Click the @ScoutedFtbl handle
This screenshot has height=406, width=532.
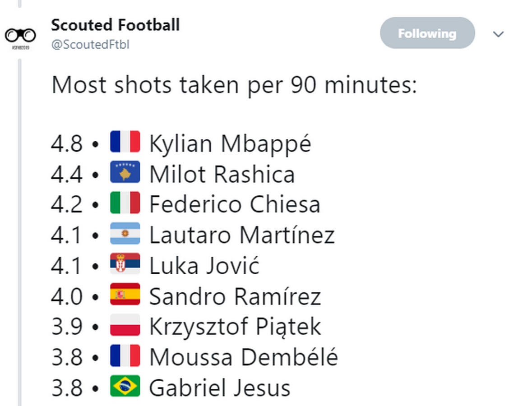[90, 45]
